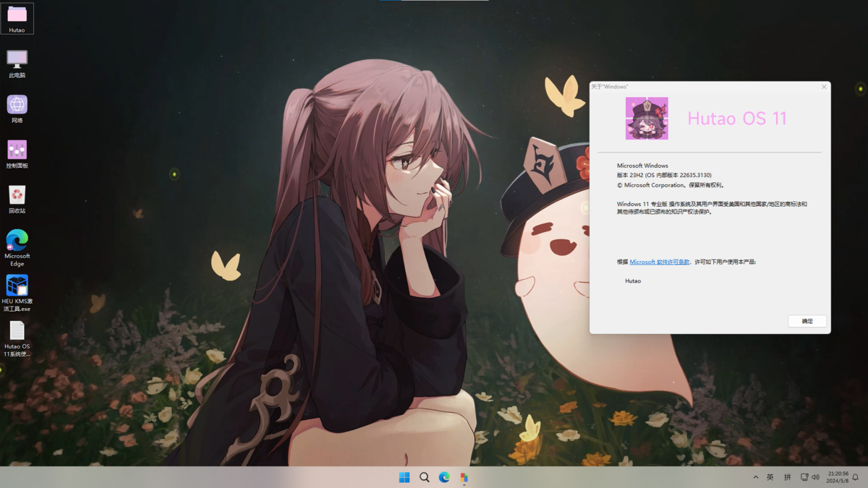Click the taskbar Search magnifier
The image size is (868, 488).
(x=425, y=477)
